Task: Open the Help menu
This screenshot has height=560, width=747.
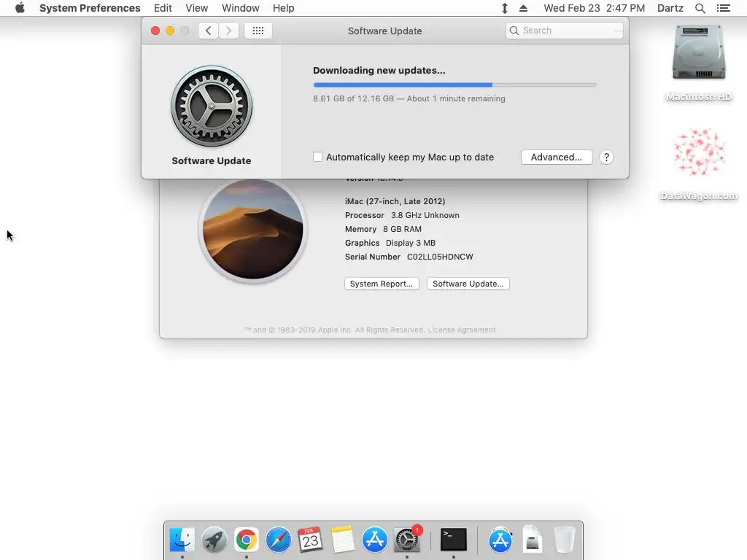Action: (x=284, y=8)
